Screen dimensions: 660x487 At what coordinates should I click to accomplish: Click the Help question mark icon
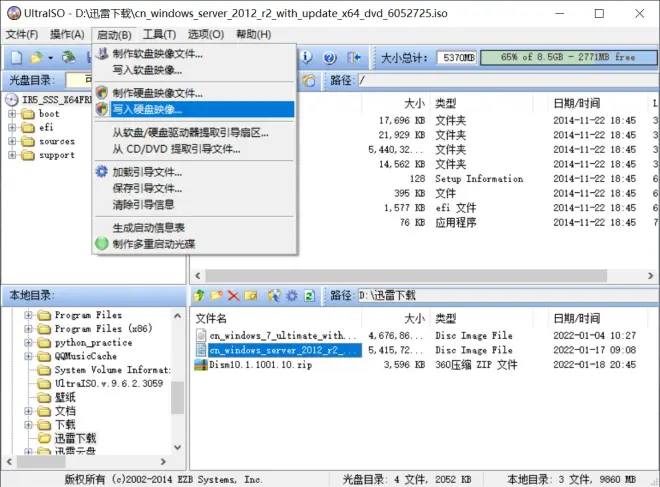click(x=330, y=58)
